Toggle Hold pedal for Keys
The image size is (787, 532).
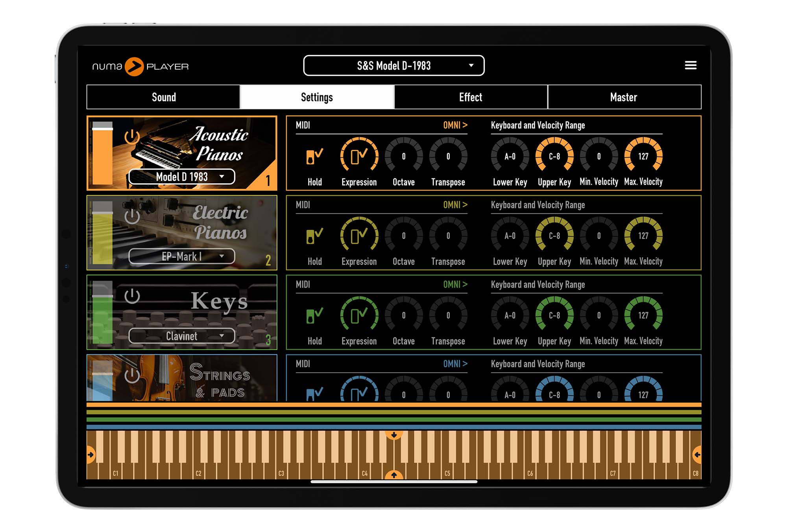coord(314,315)
